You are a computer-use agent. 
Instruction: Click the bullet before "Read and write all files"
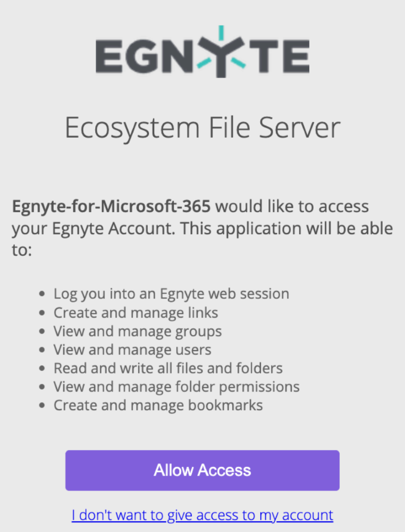click(43, 369)
